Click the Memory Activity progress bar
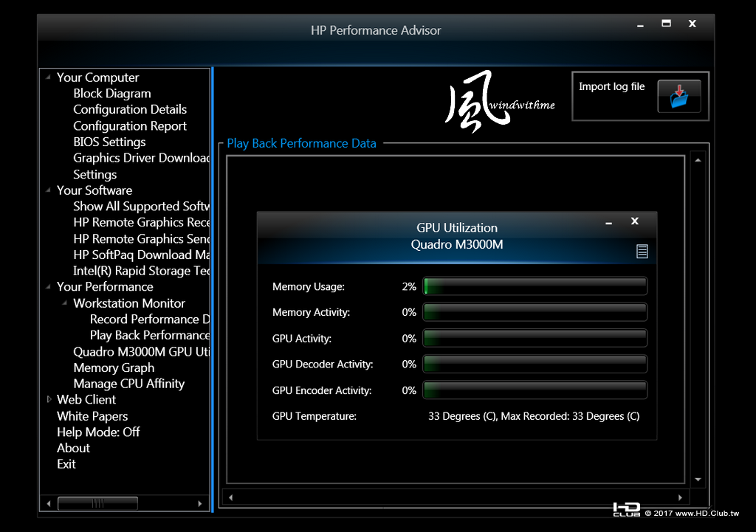756x532 pixels. pyautogui.click(x=535, y=312)
